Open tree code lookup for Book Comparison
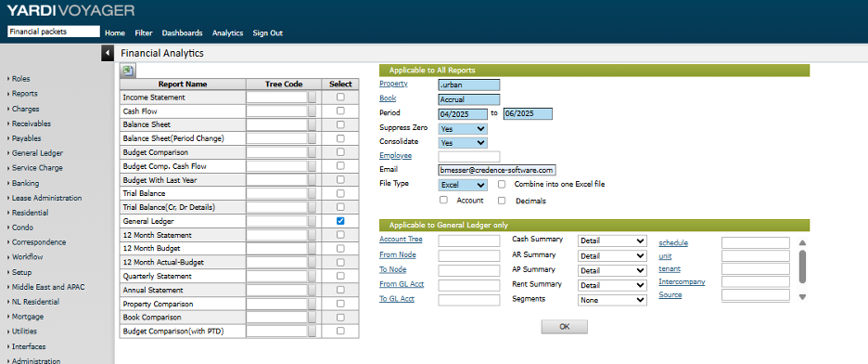868x364 pixels. [x=313, y=318]
